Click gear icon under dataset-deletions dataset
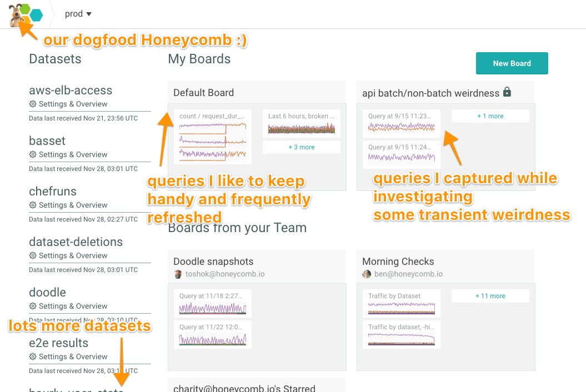Screen dimensions: 586x392 point(33,256)
